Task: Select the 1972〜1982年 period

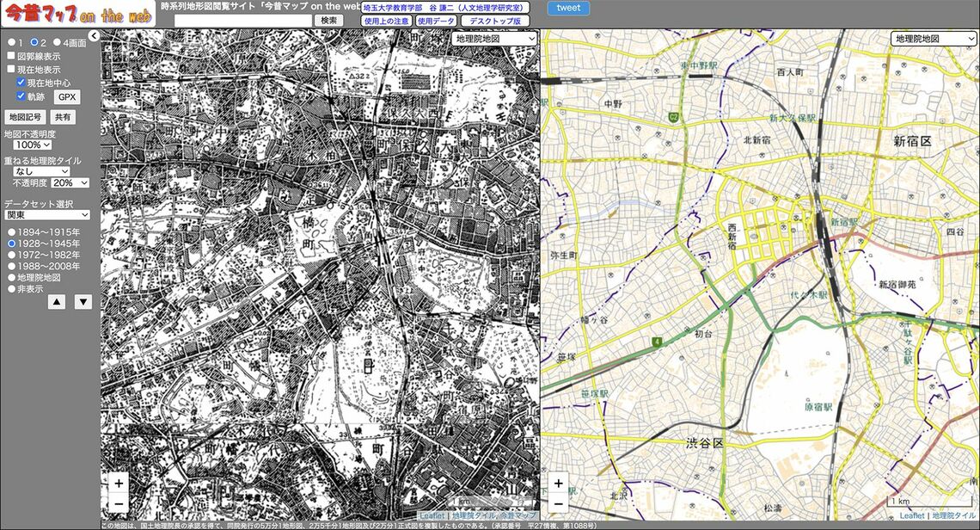Action: coord(11,255)
